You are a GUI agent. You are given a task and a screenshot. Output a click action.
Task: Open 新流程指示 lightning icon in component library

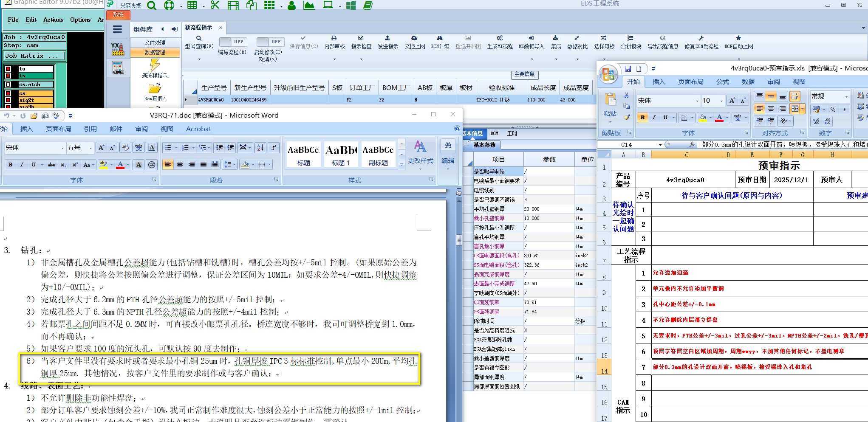click(x=155, y=65)
